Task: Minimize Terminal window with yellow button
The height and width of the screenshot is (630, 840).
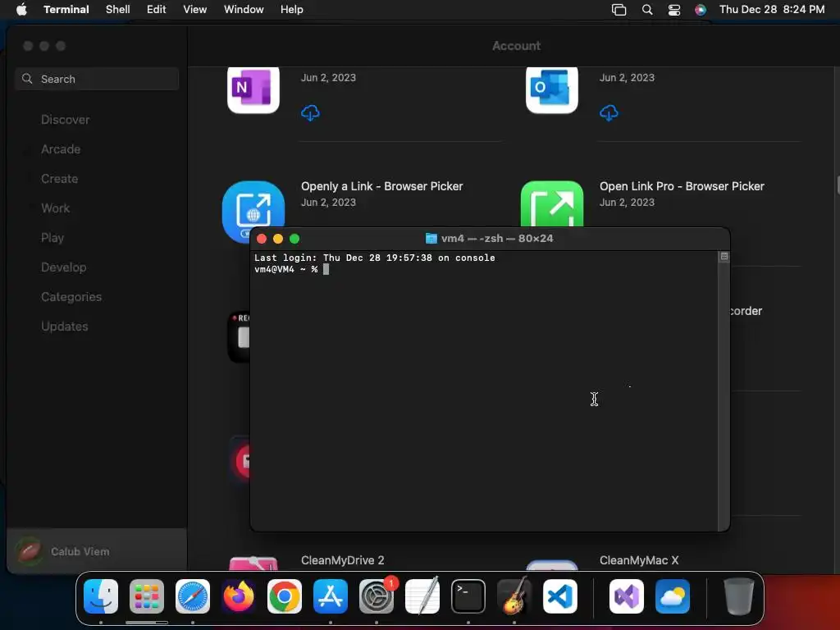Action: click(278, 239)
